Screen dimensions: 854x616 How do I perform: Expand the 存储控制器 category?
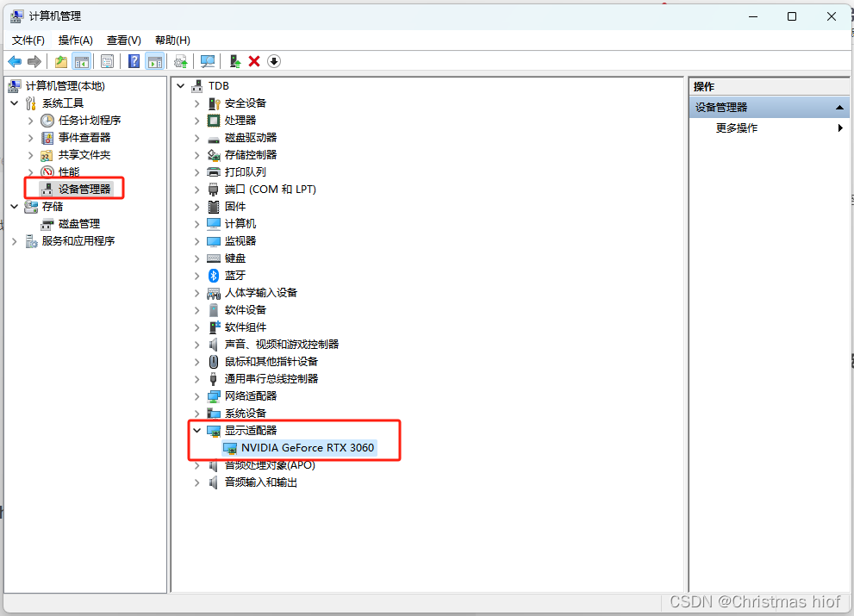[x=197, y=155]
